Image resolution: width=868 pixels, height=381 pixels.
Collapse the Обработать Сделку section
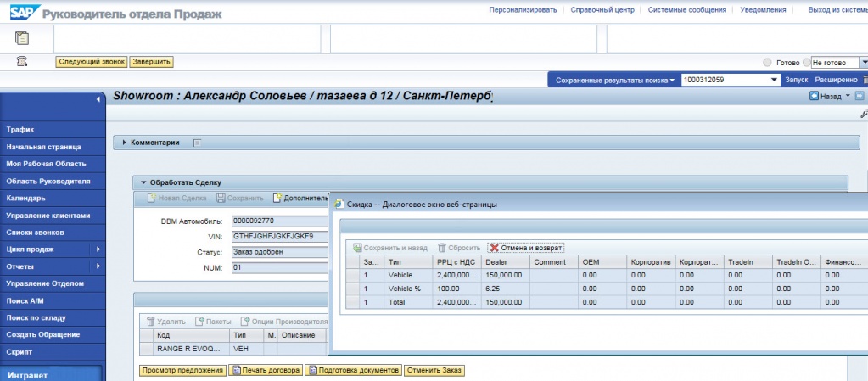pyautogui.click(x=143, y=182)
